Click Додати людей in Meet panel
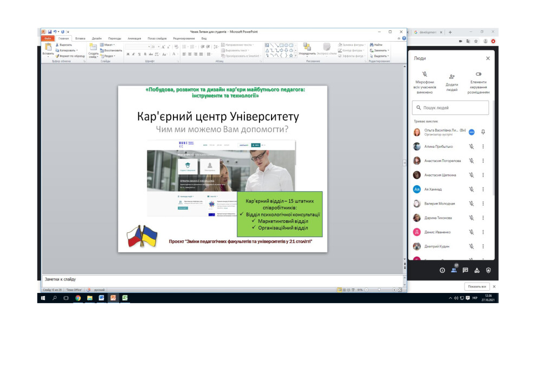The height and width of the screenshot is (392, 555). pos(451,83)
